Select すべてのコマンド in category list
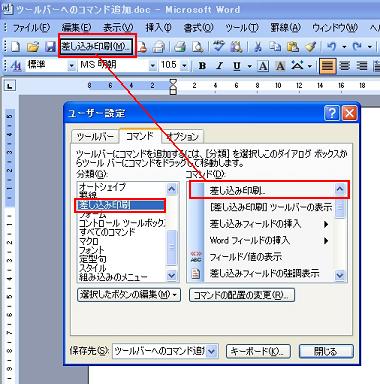The image size is (380, 384). point(107,232)
